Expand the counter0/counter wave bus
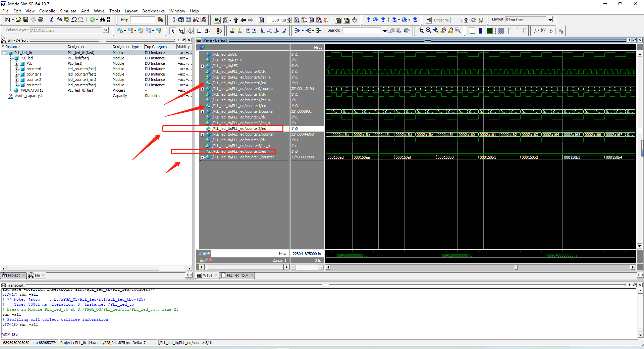This screenshot has height=349, width=644. pyautogui.click(x=202, y=89)
